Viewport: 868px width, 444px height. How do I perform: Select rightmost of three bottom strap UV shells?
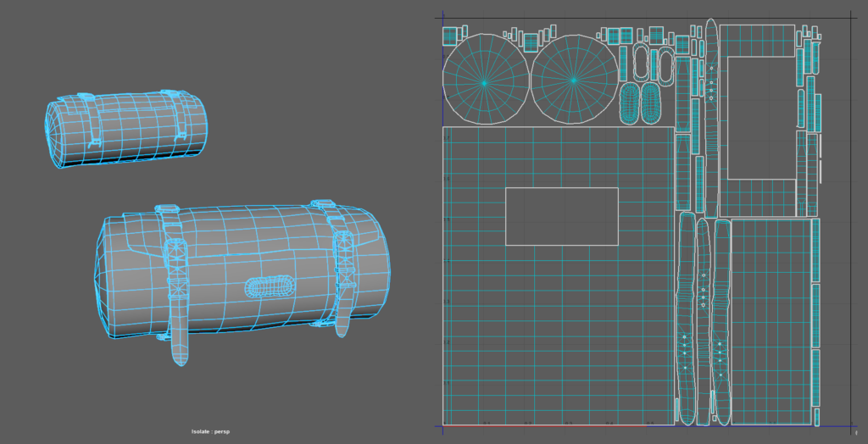pos(721,322)
